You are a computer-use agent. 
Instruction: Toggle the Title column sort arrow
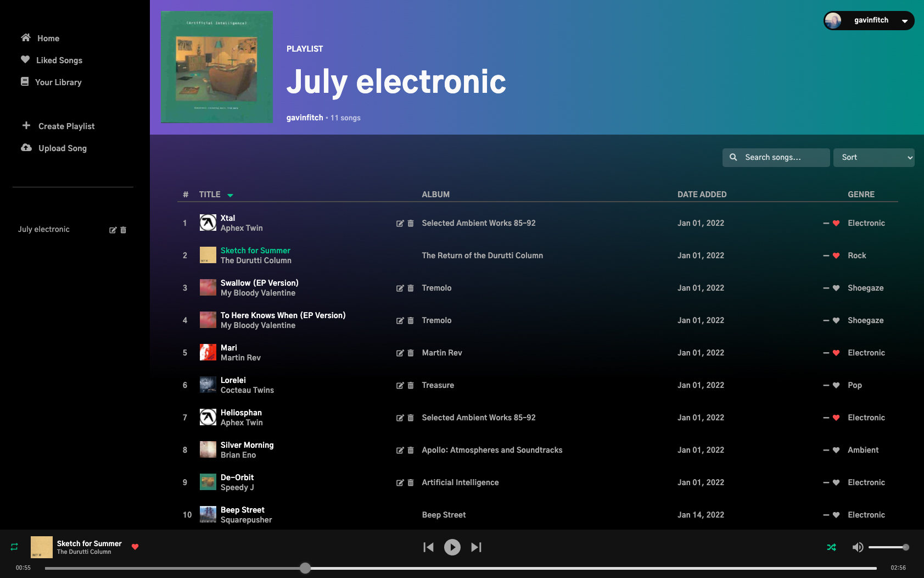point(230,194)
